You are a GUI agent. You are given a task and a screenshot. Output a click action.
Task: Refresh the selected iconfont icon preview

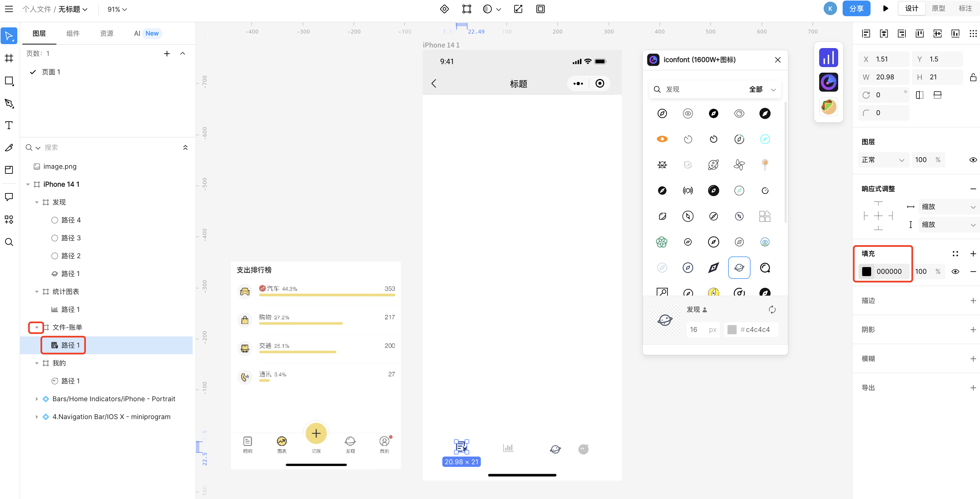(772, 310)
